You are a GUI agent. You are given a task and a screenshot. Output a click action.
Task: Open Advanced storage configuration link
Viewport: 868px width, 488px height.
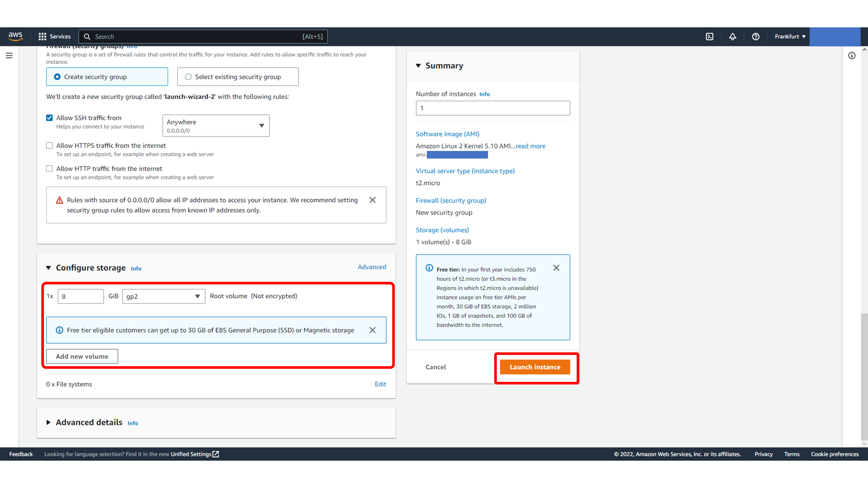pyautogui.click(x=372, y=267)
